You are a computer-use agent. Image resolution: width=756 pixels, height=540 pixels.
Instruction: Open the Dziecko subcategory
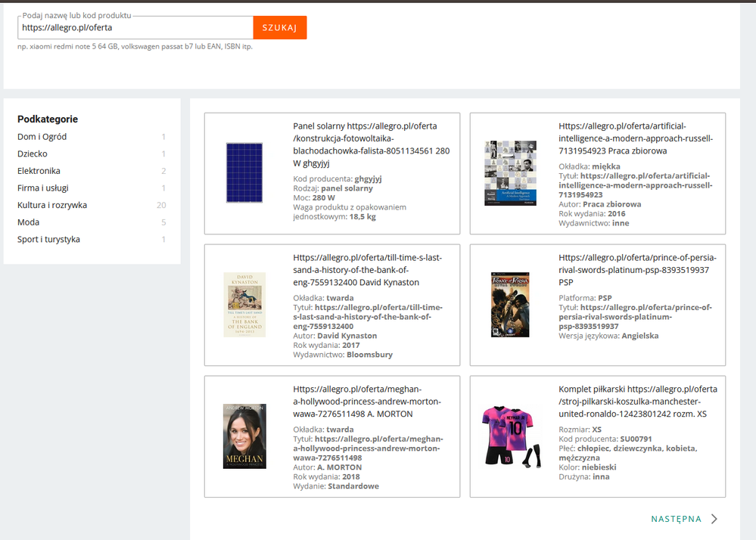tap(33, 154)
